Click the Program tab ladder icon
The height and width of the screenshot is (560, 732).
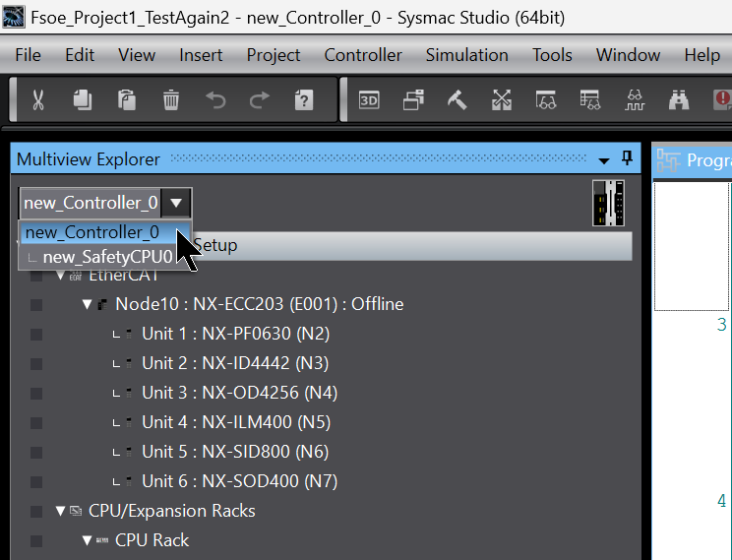pos(668,160)
